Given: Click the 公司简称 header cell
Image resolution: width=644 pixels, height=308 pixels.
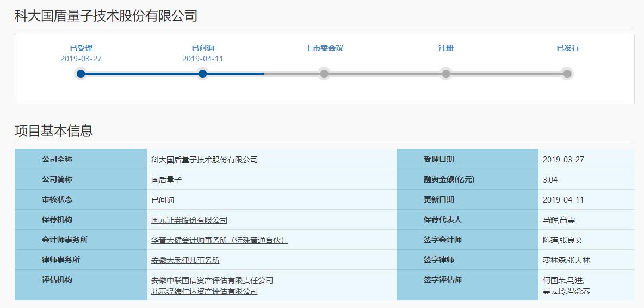Looking at the screenshot, I should pos(81,179).
